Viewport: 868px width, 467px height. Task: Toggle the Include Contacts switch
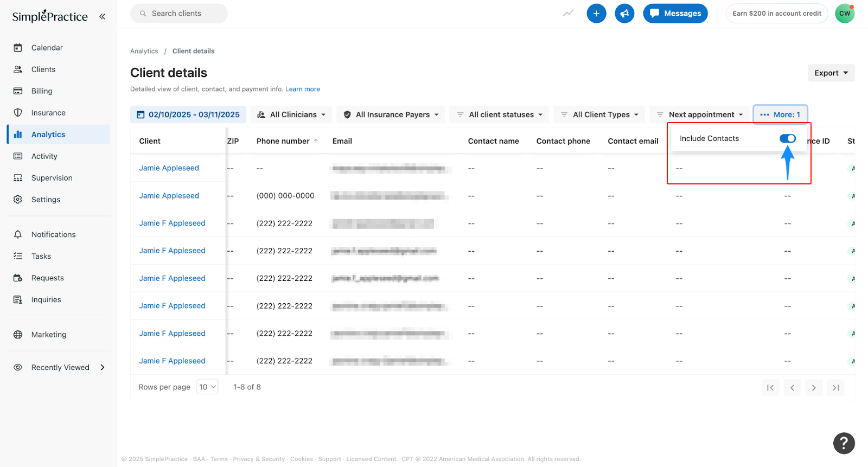tap(787, 138)
